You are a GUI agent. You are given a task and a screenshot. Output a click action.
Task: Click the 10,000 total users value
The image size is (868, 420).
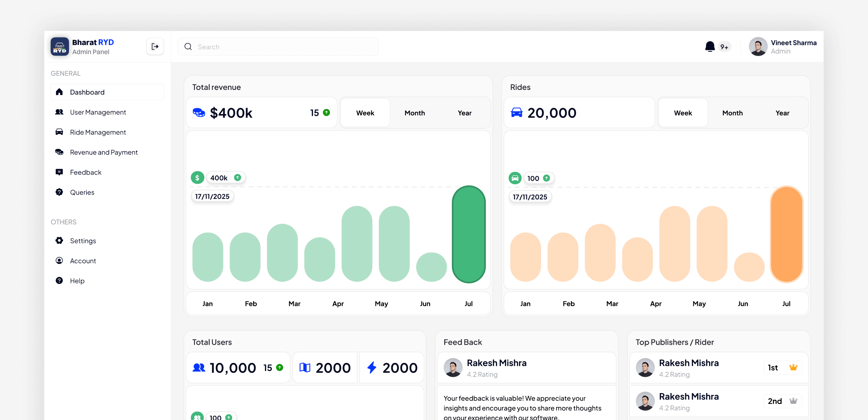click(233, 368)
